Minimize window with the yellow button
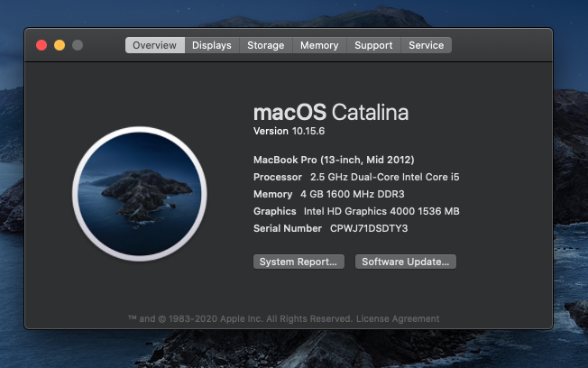Viewport: 588px width, 368px height. (60, 45)
